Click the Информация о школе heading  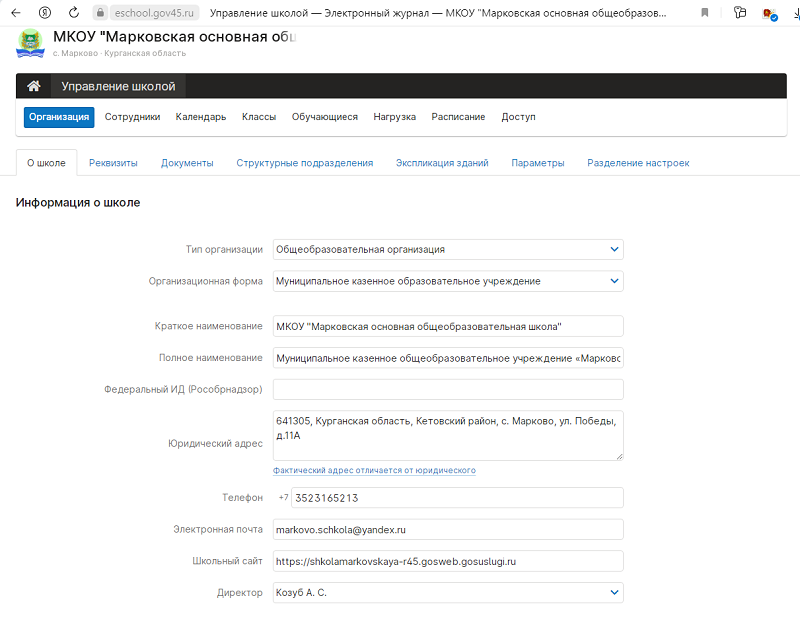click(x=78, y=203)
